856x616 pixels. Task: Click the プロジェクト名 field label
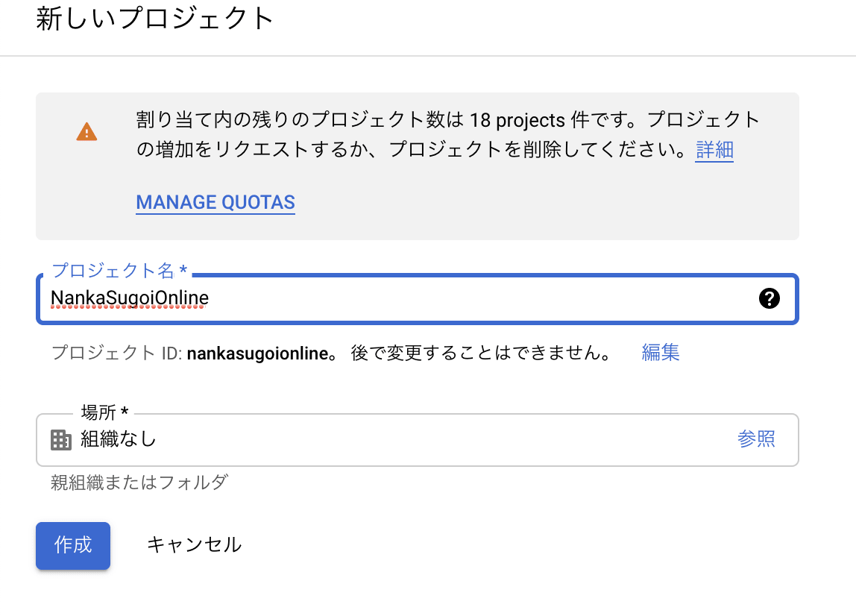coord(118,271)
